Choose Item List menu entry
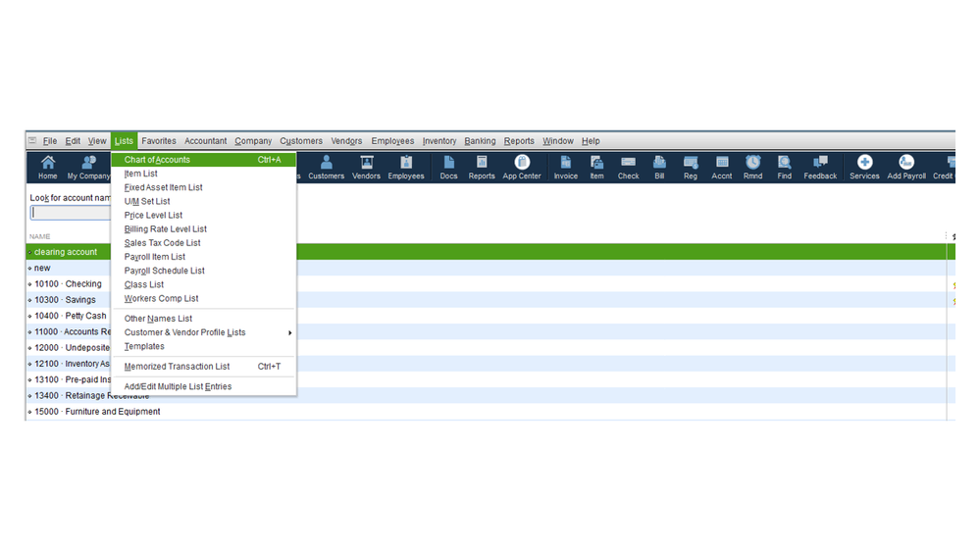 [204, 174]
